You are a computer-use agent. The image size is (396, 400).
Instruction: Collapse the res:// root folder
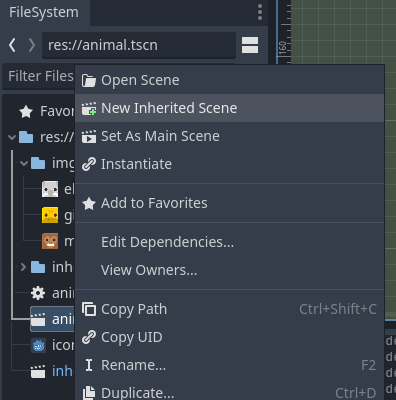[x=12, y=137]
